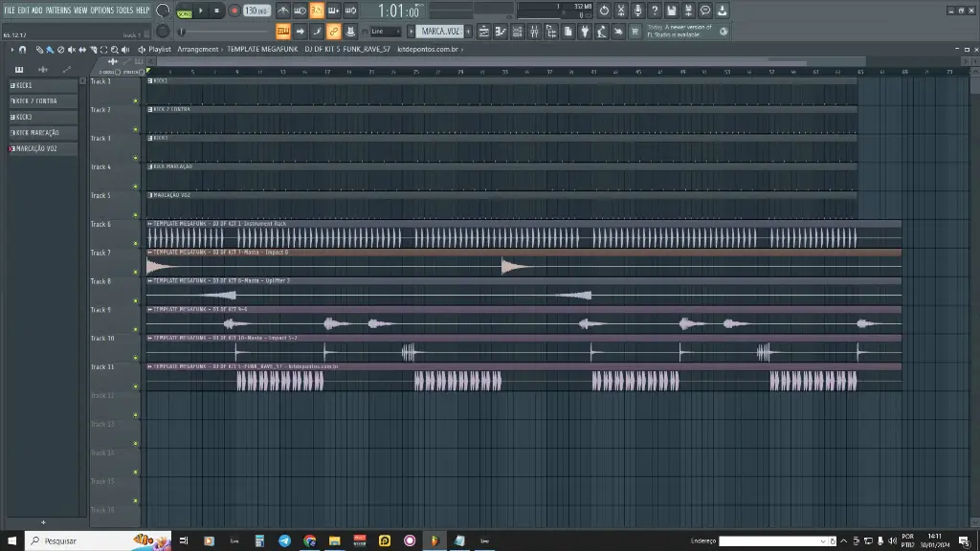Open the OPTIONS menu
The width and height of the screenshot is (980, 551).
101,10
